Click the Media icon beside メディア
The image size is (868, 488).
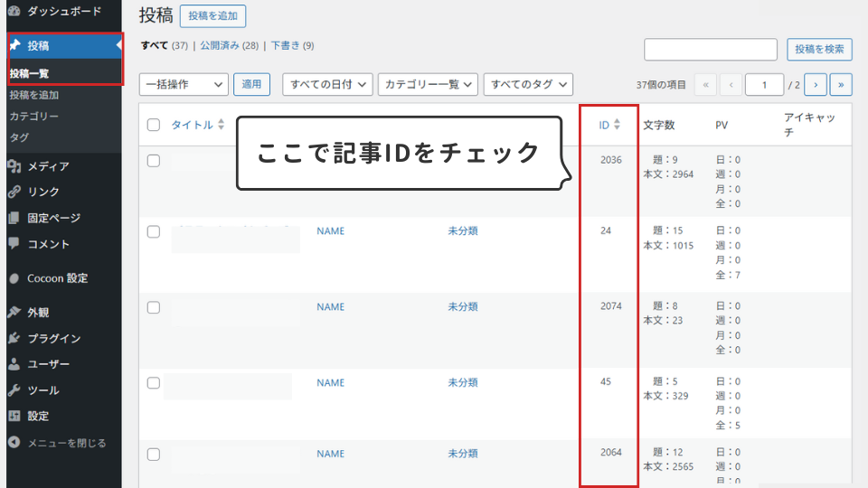point(14,166)
